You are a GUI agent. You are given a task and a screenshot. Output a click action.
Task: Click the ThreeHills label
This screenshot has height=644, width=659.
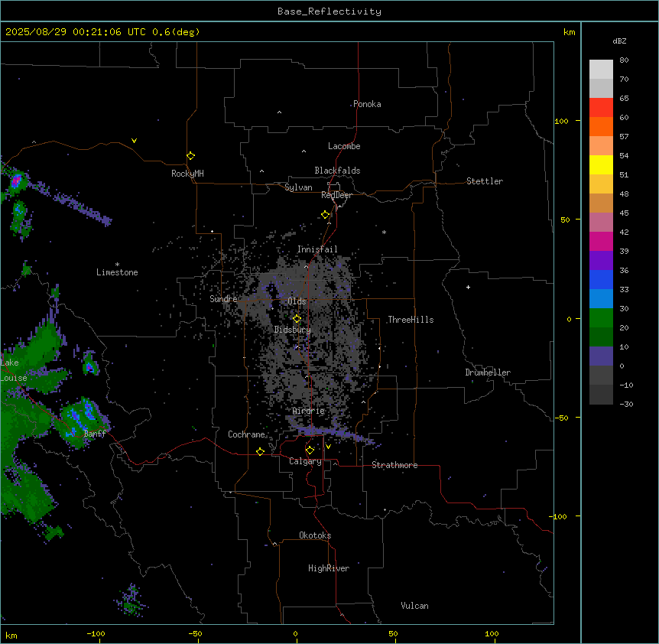pos(411,320)
